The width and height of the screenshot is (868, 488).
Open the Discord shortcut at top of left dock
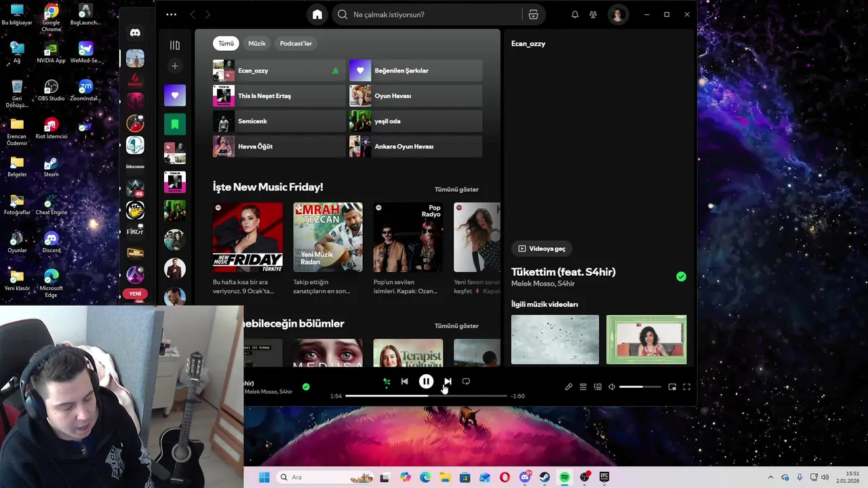click(135, 33)
